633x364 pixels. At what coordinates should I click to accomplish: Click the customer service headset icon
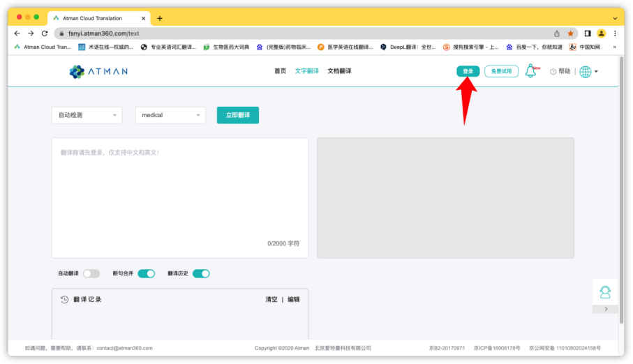605,291
